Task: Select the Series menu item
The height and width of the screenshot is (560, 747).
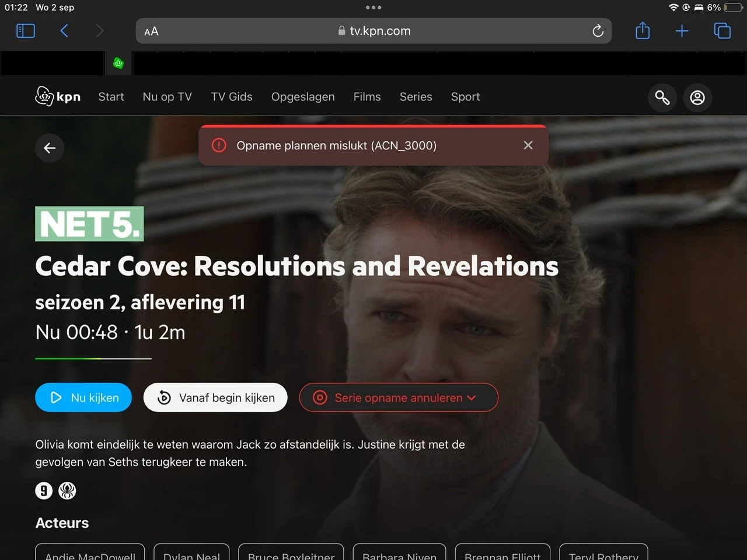Action: point(416,97)
